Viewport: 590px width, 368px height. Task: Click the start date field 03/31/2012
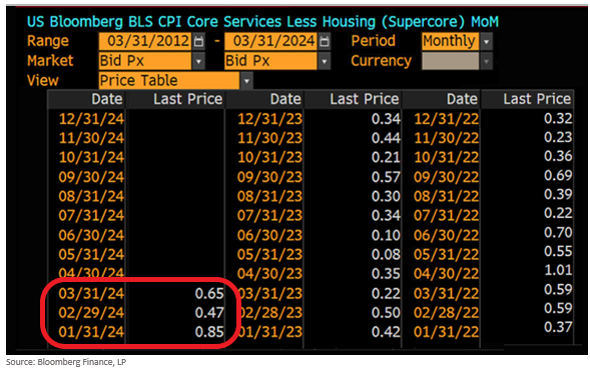tap(145, 41)
